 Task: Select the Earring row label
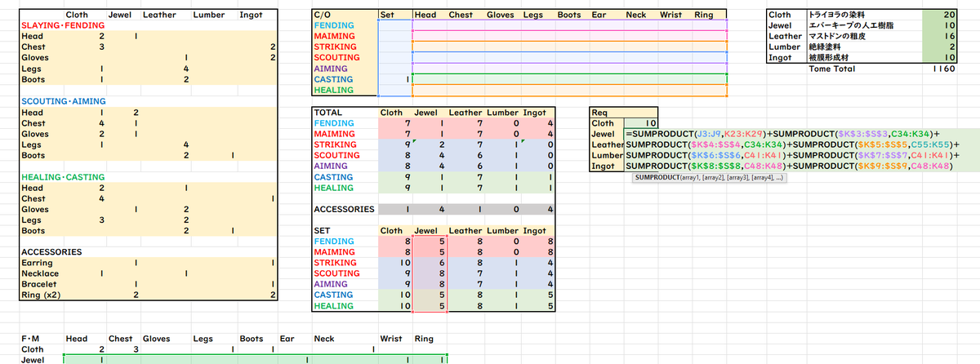pos(37,263)
